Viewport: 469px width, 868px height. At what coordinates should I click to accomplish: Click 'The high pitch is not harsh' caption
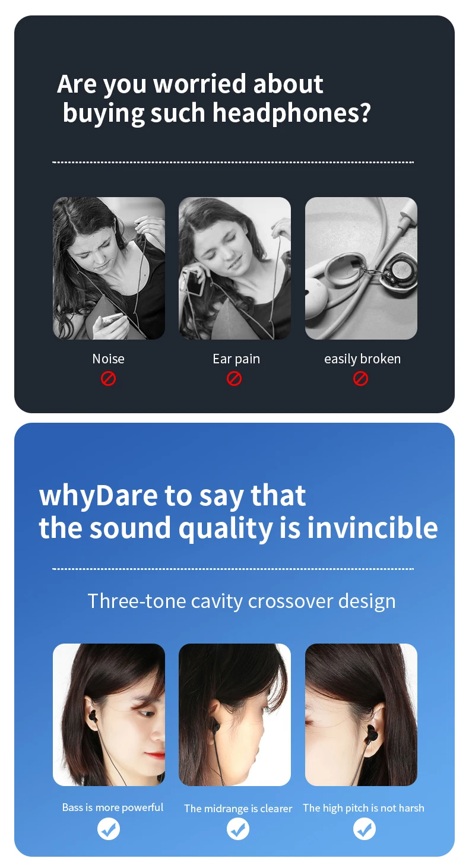(363, 808)
